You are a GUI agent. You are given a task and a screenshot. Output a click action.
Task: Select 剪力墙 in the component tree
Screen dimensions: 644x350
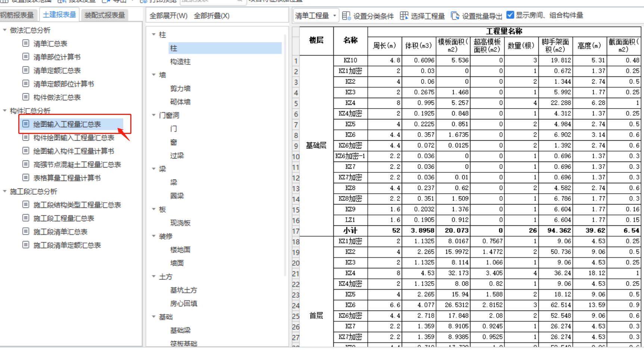click(x=180, y=88)
